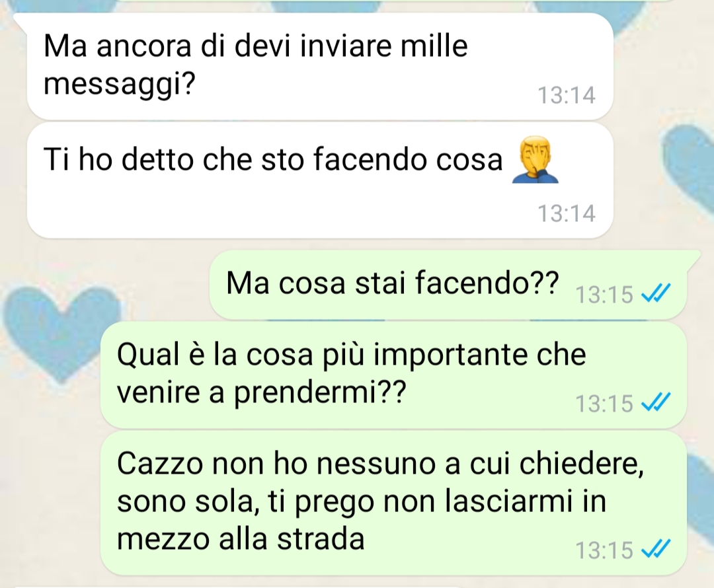Tap the text 'mezzo alla strada'
Viewport: 714px width, 588px height.
(241, 539)
